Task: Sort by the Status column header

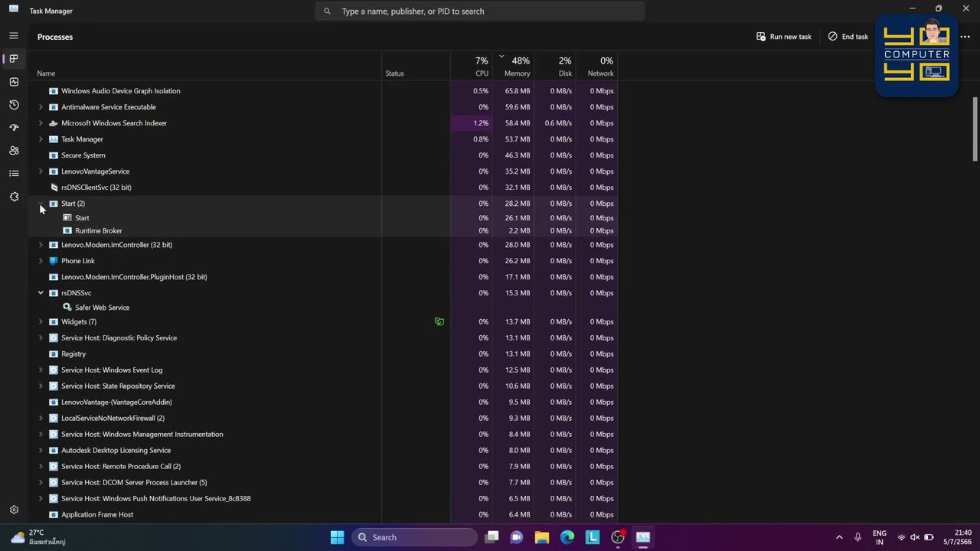Action: [416, 67]
